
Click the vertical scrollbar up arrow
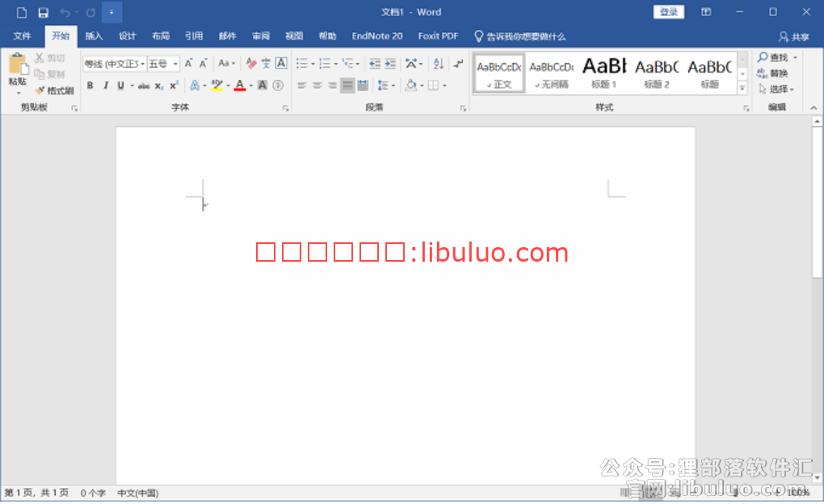(x=817, y=122)
